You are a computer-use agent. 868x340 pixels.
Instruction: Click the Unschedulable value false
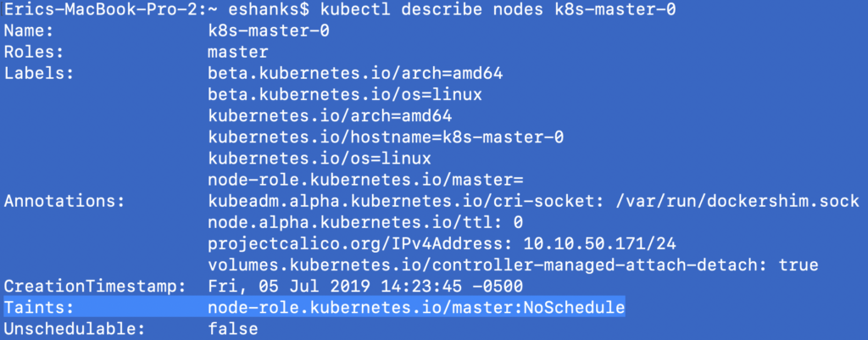[x=233, y=328]
